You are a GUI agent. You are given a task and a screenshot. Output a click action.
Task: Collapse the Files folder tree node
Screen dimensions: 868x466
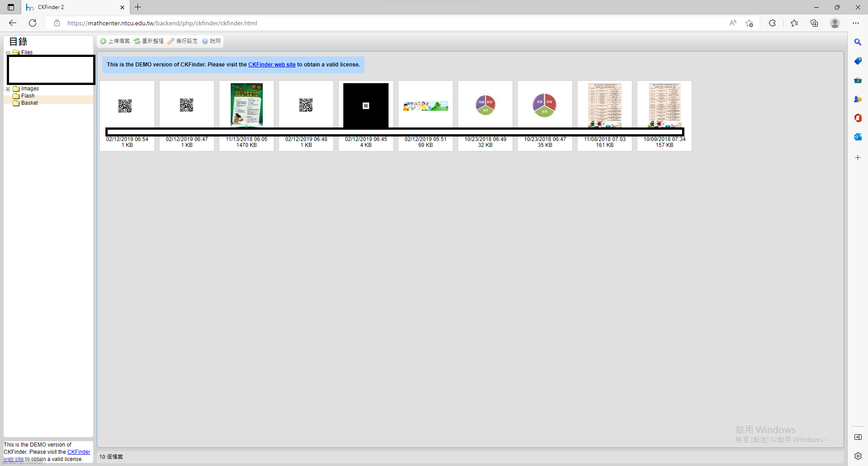pos(8,53)
